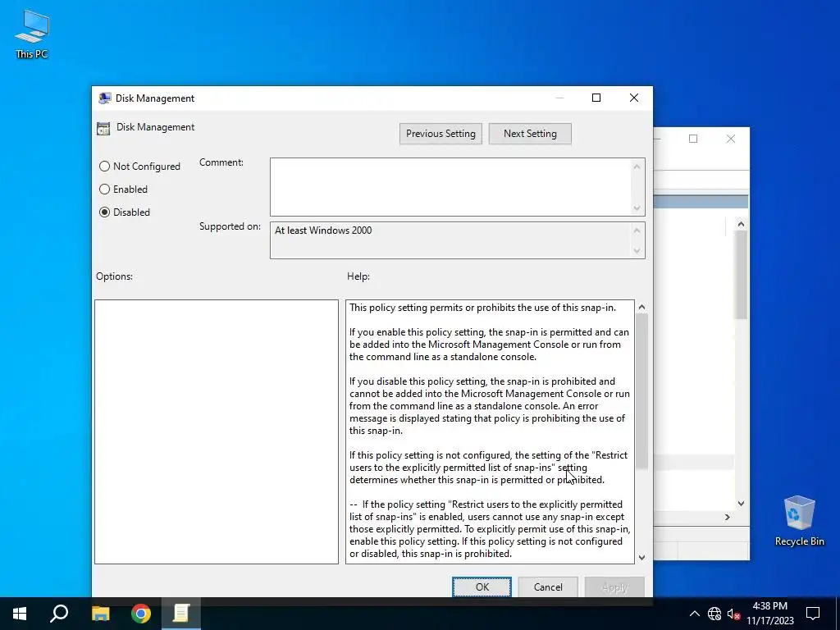Confirm the dialog with OK

click(482, 587)
